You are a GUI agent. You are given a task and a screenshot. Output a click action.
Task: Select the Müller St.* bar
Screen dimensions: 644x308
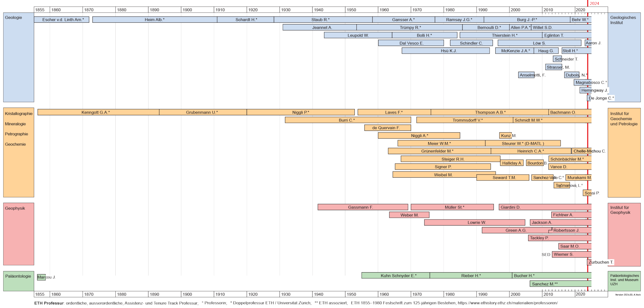(x=452, y=207)
